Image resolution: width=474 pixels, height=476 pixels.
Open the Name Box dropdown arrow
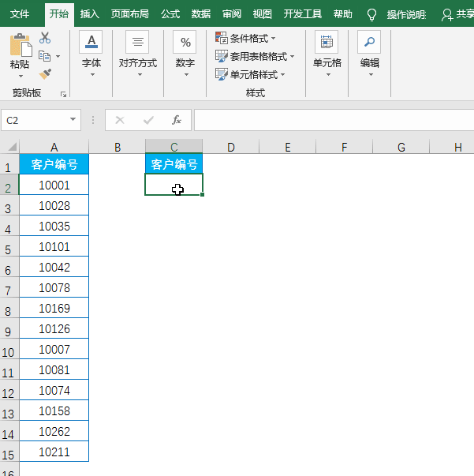[73, 120]
